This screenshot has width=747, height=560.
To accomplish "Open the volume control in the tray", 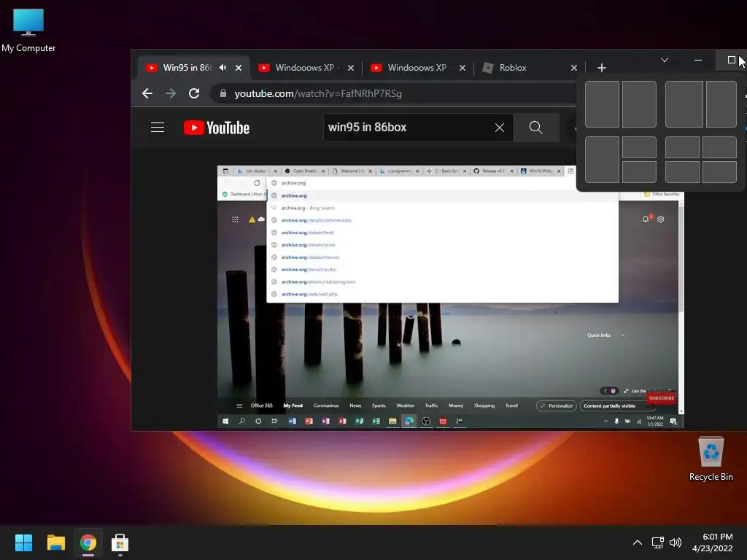I will 676,542.
